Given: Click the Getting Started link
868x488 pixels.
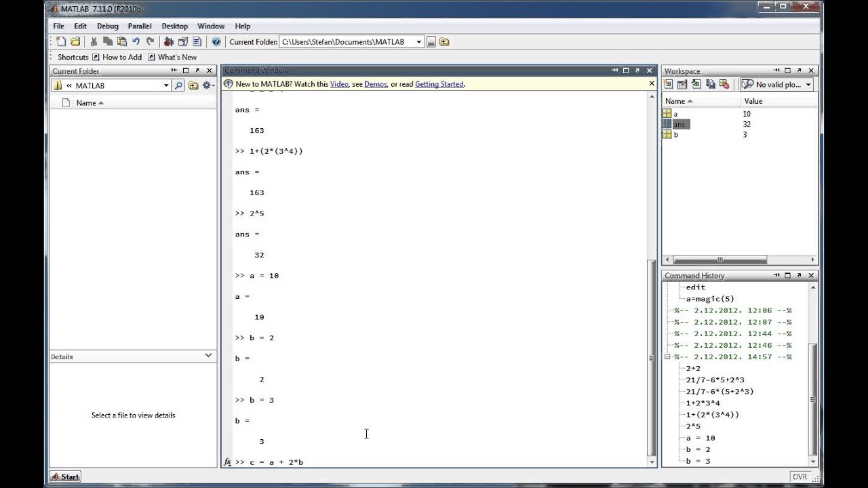Looking at the screenshot, I should pyautogui.click(x=439, y=84).
